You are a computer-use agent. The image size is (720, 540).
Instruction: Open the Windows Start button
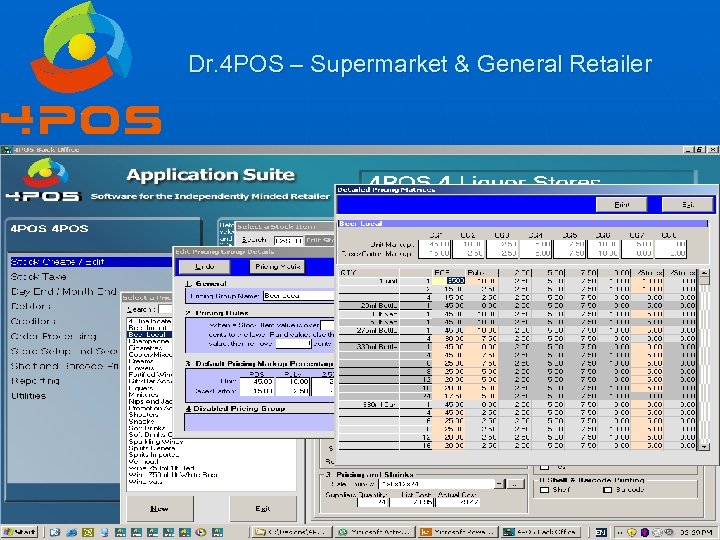(x=19, y=532)
